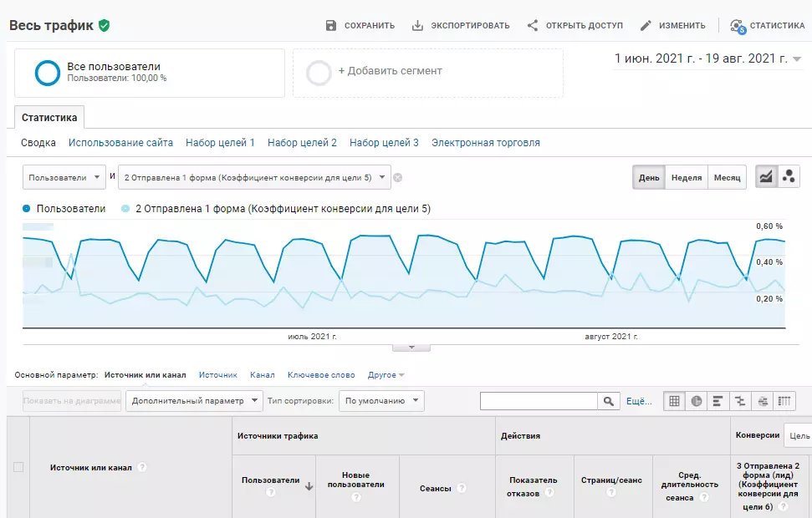Viewport: 812px width, 518px height.
Task: Click the table search input field
Action: 539,401
